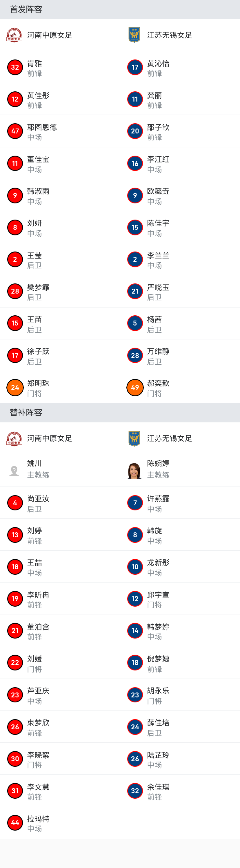Open 江苏无锡女足 team name in substitutes section
Image resolution: width=240 pixels, height=868 pixels.
pyautogui.click(x=169, y=438)
